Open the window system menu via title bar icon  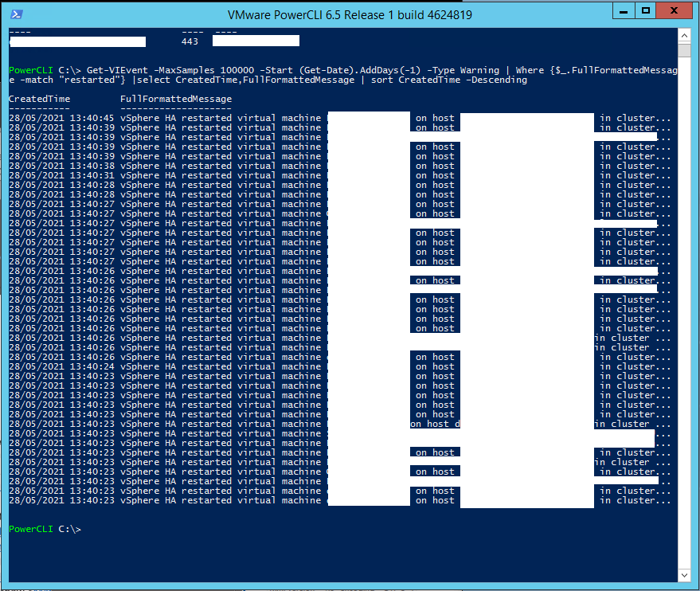click(18, 14)
